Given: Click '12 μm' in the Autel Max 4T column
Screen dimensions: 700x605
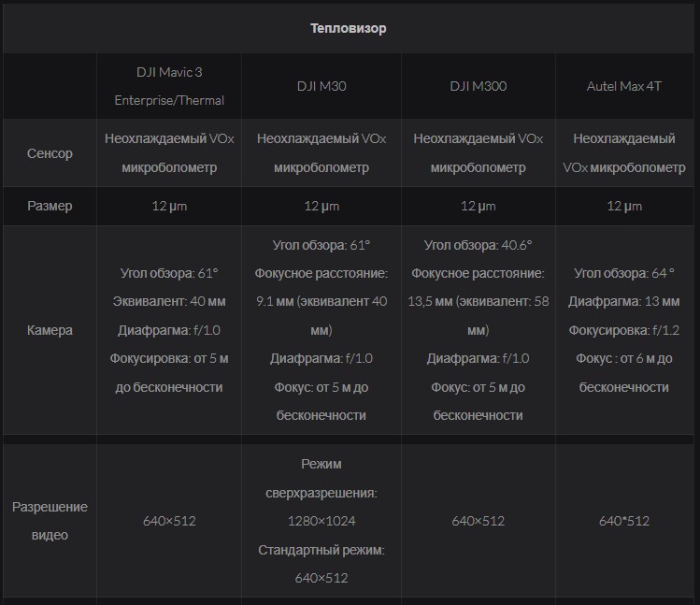Looking at the screenshot, I should [624, 206].
